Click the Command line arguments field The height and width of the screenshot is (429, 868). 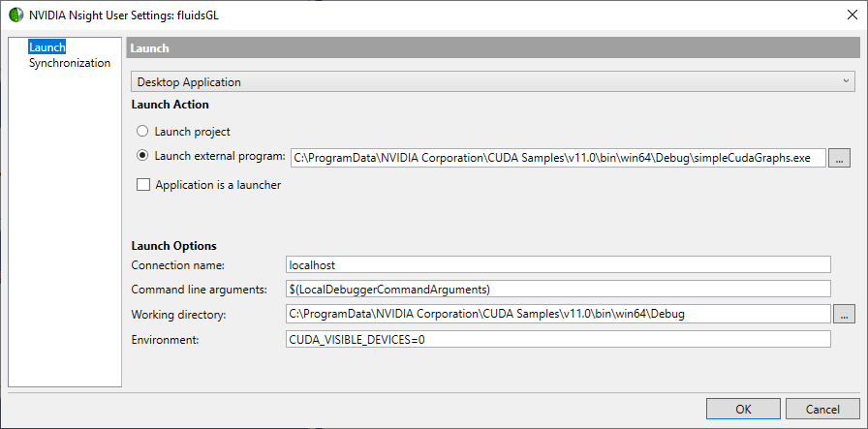pos(558,289)
